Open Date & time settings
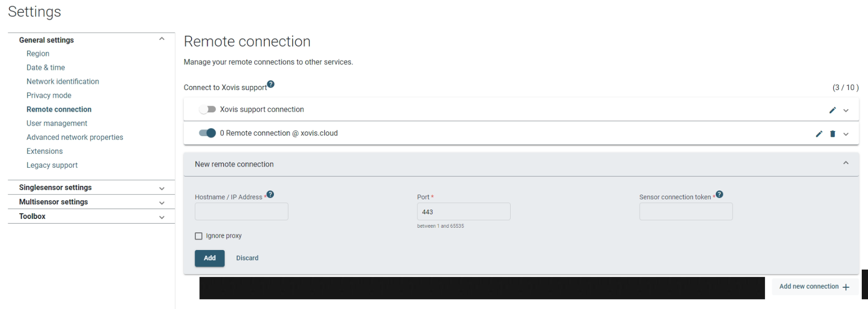The width and height of the screenshot is (868, 309). pyautogui.click(x=46, y=67)
